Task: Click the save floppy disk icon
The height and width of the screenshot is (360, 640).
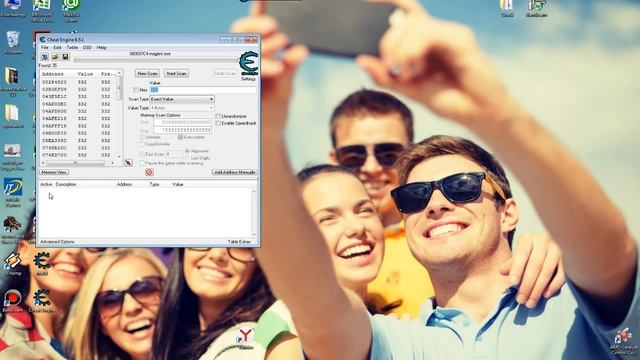Action: tap(65, 57)
